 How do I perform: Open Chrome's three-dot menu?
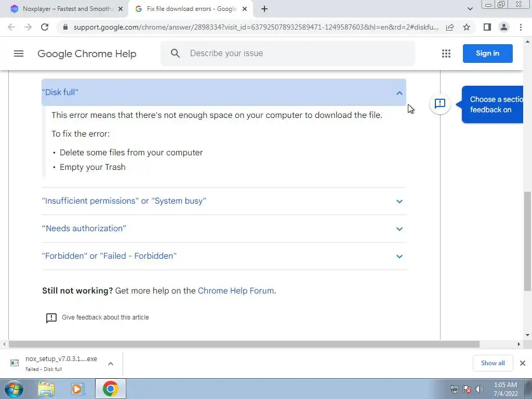pos(521,27)
